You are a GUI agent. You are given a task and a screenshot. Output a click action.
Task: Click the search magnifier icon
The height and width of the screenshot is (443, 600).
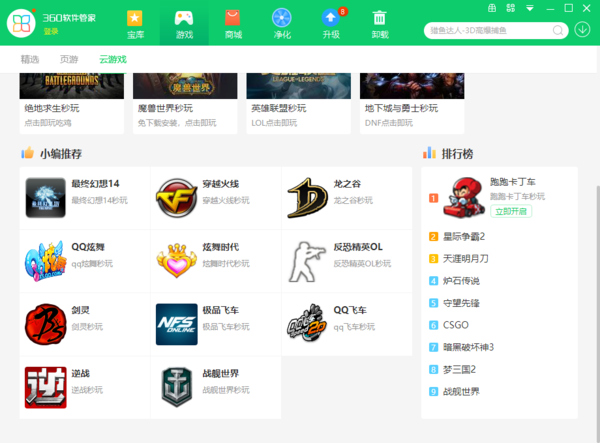[x=558, y=30]
